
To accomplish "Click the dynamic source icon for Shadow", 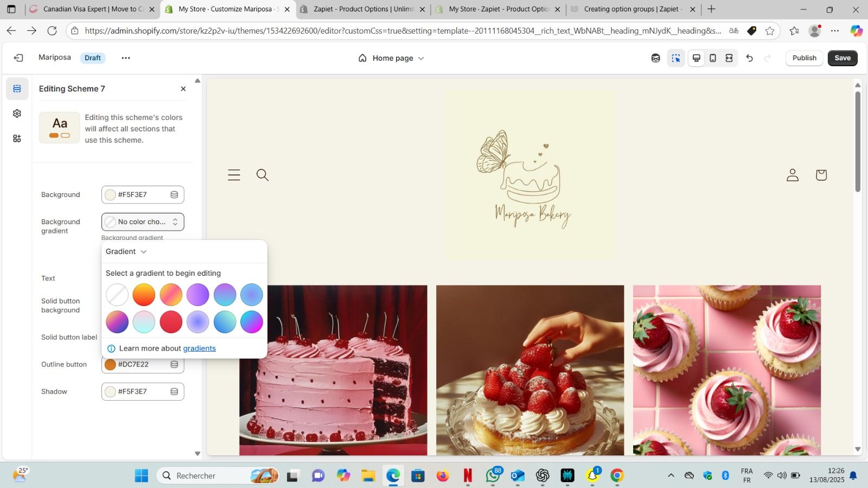I will coord(174,391).
